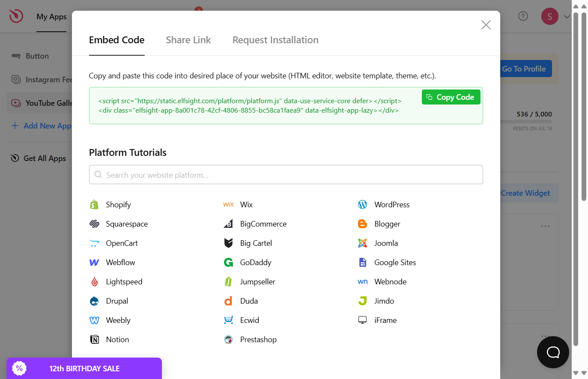Open the Webnode logo icon

[362, 282]
